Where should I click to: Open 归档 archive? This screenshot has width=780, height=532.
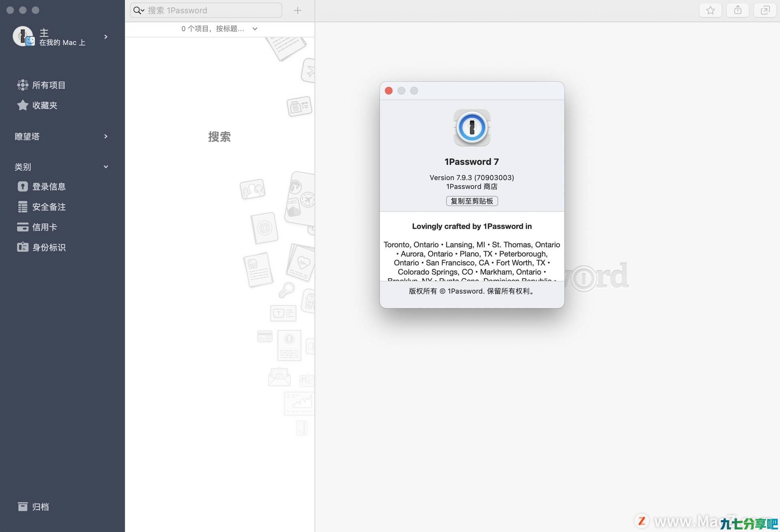41,506
